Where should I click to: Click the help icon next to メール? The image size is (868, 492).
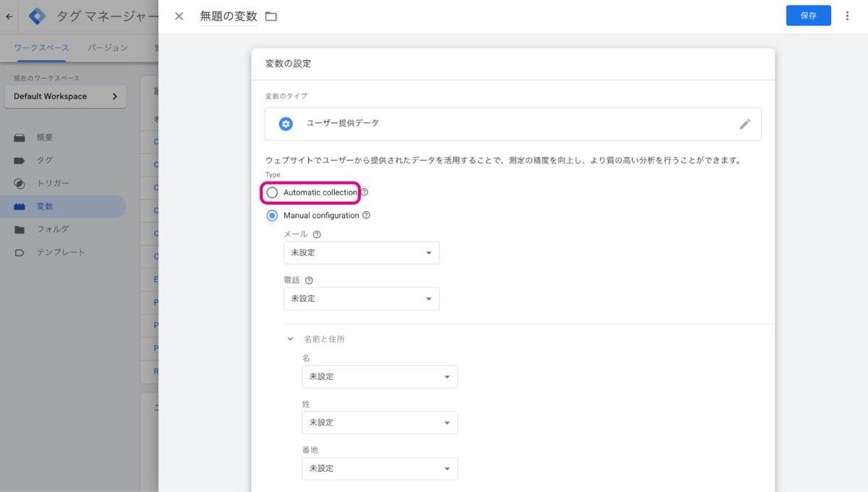click(x=317, y=234)
